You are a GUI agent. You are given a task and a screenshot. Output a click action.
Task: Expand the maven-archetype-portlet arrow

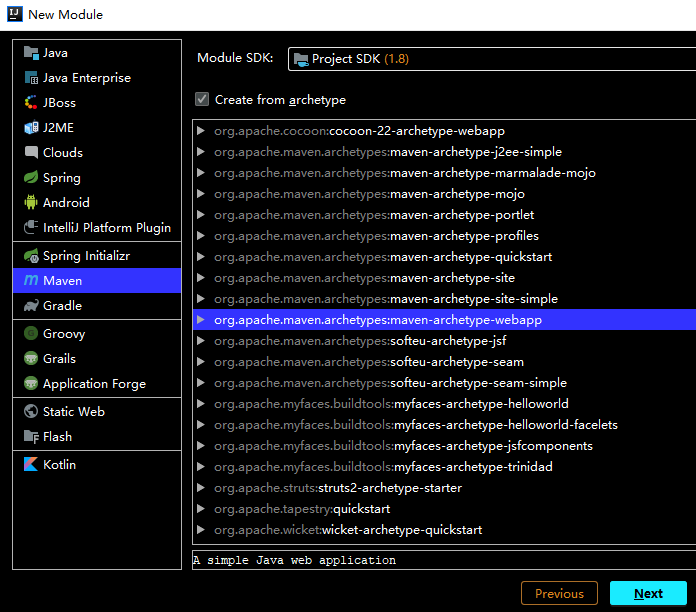click(201, 214)
